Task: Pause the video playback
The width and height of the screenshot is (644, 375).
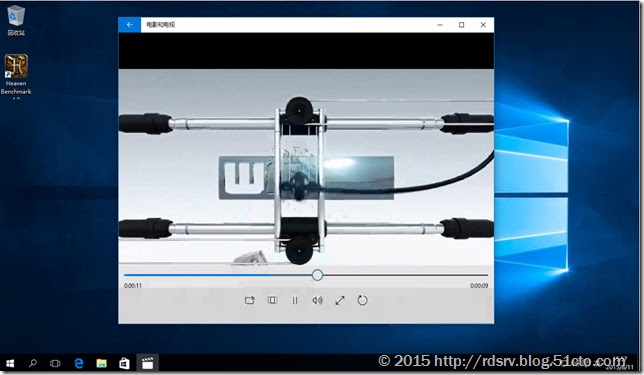Action: pos(295,300)
